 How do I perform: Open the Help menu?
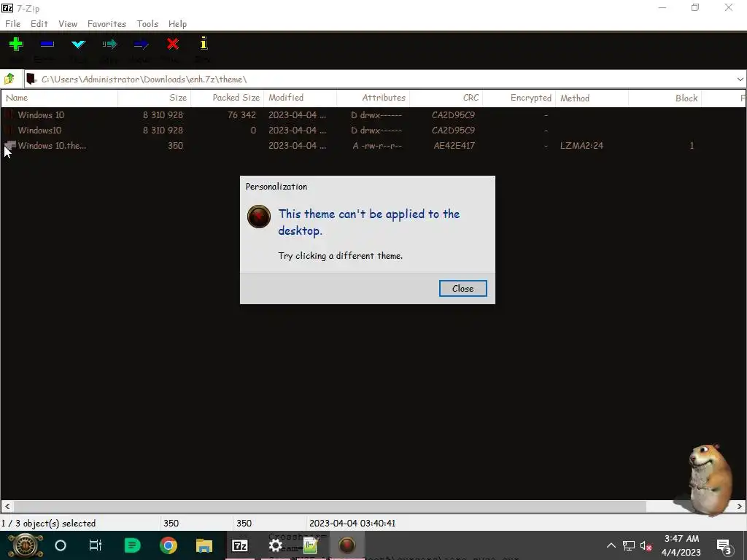point(177,24)
